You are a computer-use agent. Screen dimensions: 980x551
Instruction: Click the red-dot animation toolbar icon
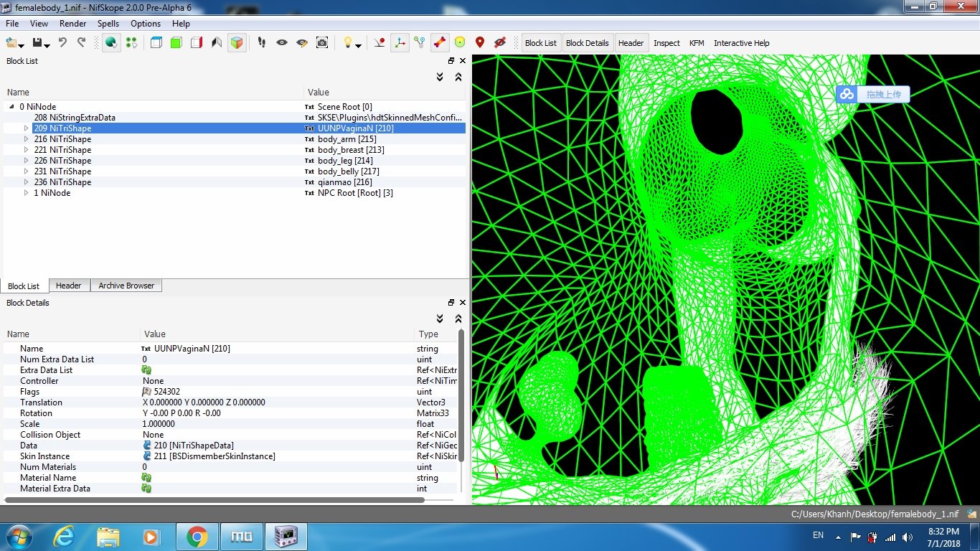point(380,43)
